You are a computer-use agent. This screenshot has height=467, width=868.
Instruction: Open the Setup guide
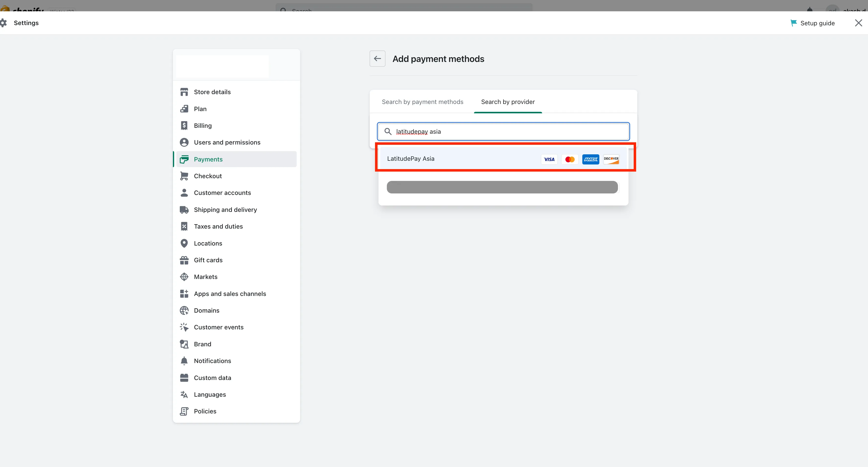812,23
